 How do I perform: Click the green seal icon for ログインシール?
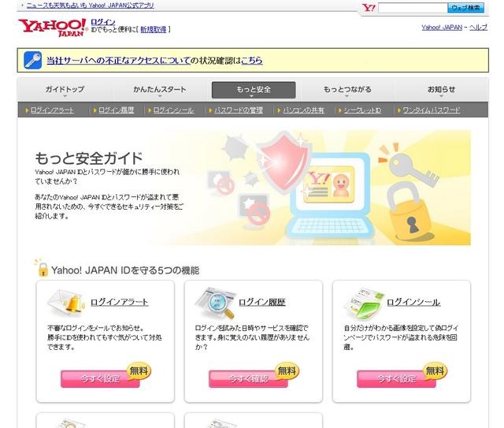click(363, 304)
